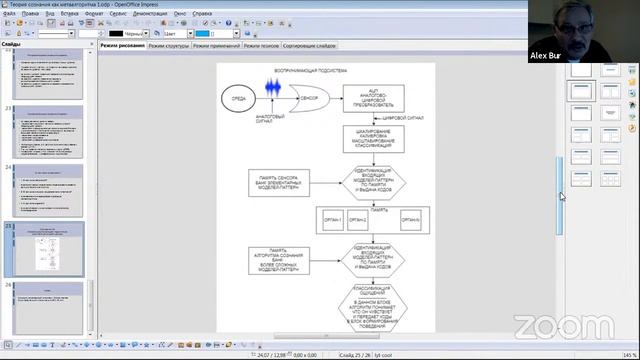Screen dimensions: 640x360
Task: Open the Правка menu
Action: pos(30,13)
